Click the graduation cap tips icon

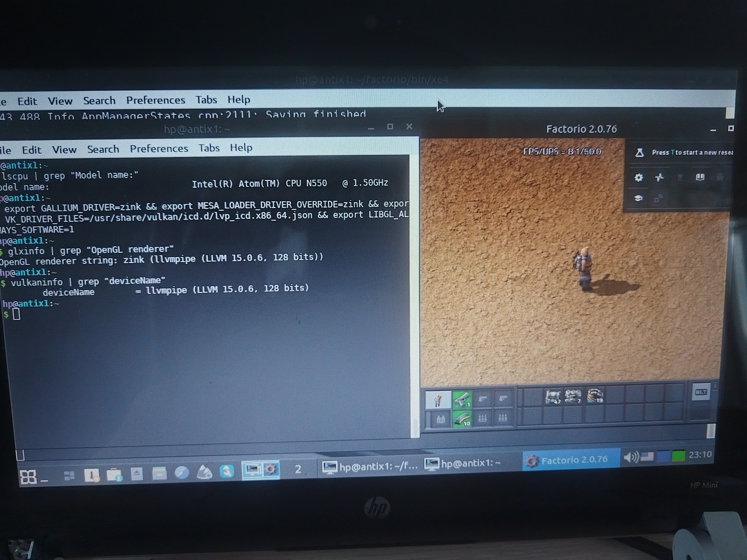638,198
